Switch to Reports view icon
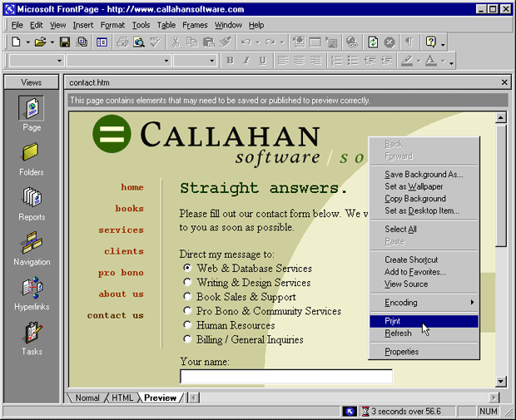The height and width of the screenshot is (420, 516). pos(31,200)
